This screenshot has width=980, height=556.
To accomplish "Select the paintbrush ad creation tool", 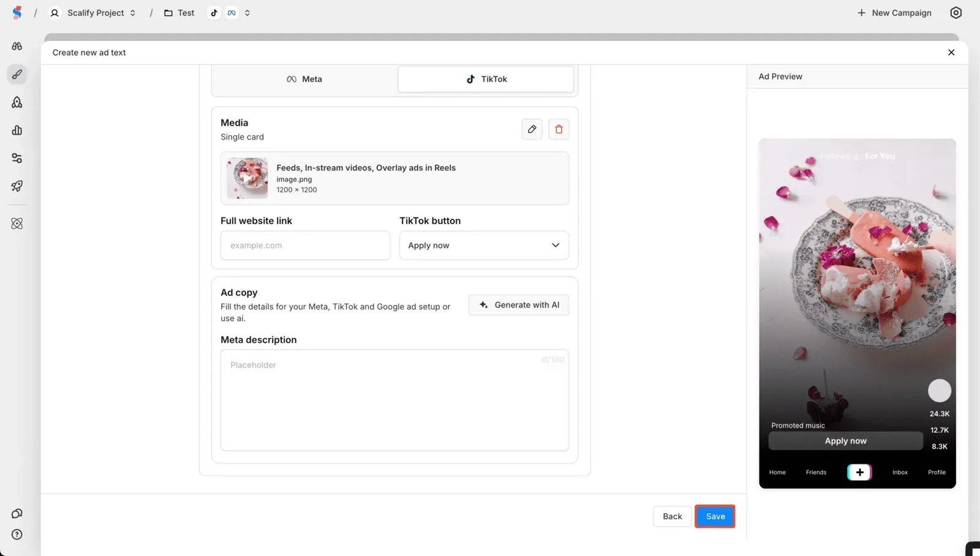I will (x=17, y=74).
